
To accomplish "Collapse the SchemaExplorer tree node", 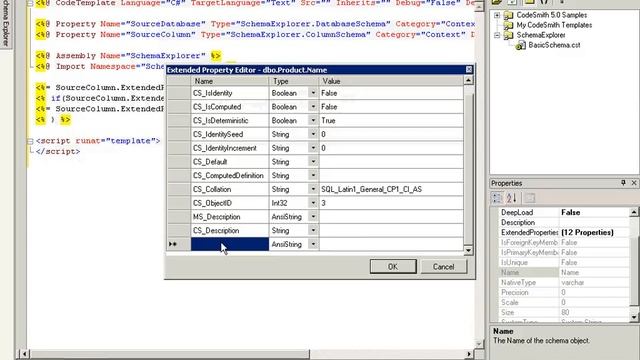I will pos(497,36).
